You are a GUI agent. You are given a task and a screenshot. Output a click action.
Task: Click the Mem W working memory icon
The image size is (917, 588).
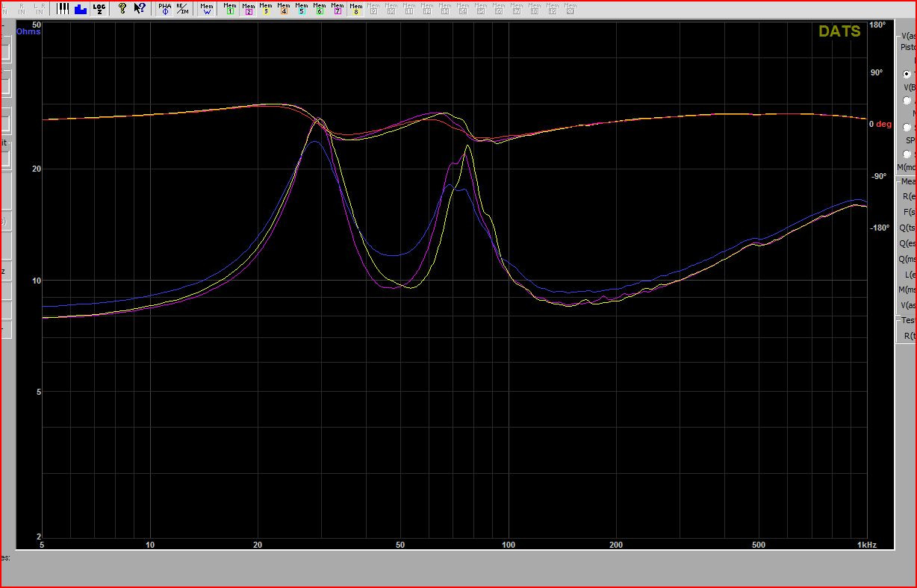pyautogui.click(x=206, y=9)
